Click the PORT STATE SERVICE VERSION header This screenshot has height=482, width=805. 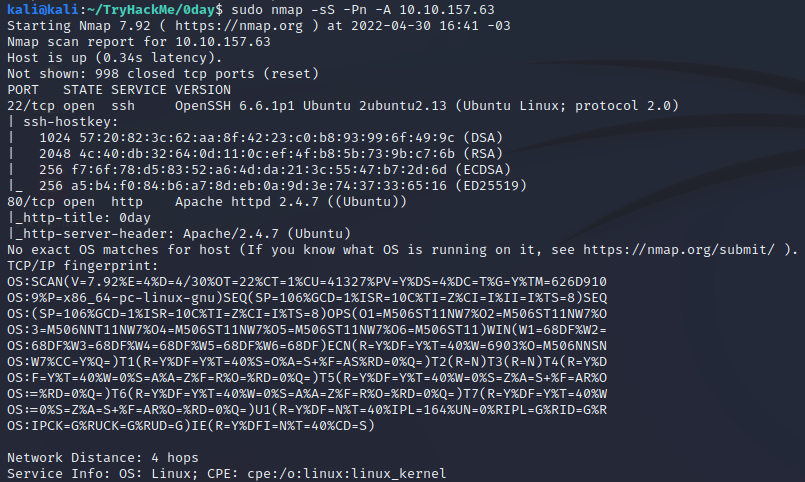[118, 88]
